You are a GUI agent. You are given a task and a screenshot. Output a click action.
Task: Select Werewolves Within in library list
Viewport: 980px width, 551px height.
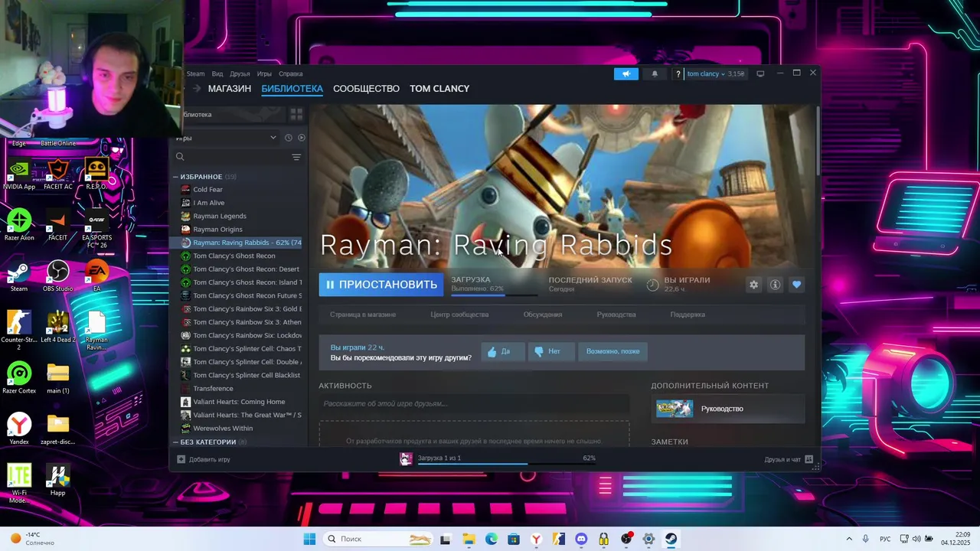[223, 429]
